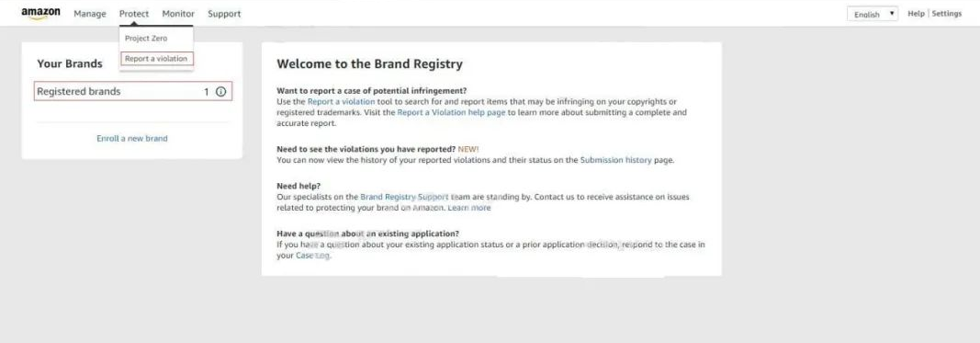This screenshot has width=980, height=343.
Task: Open the Protect menu
Action: tap(134, 14)
